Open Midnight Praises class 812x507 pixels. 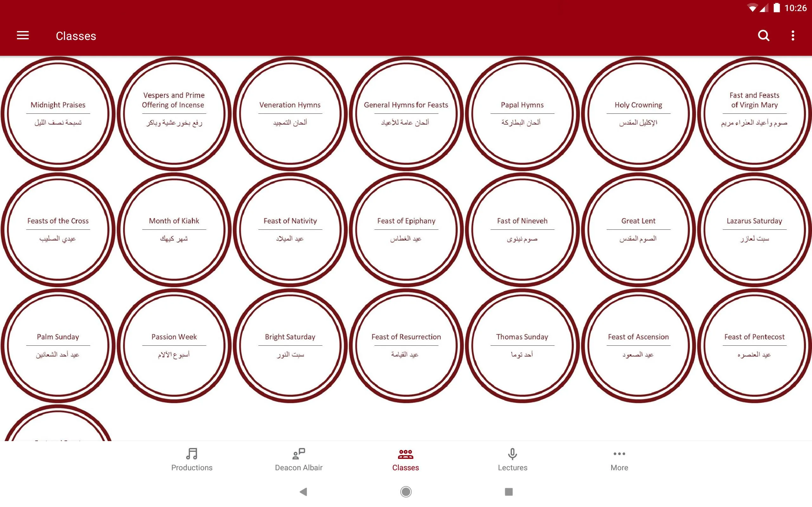click(x=58, y=112)
